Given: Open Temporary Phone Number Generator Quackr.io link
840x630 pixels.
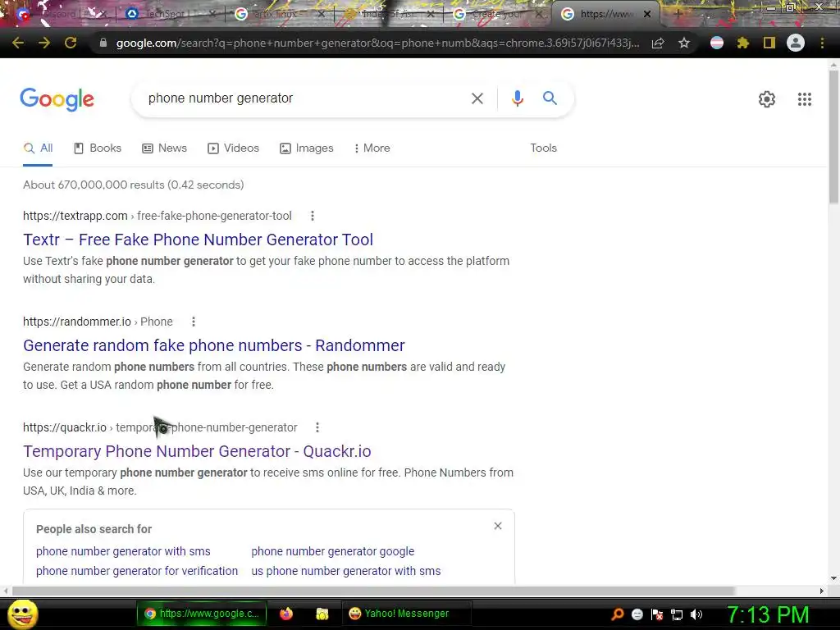Looking at the screenshot, I should click(197, 452).
